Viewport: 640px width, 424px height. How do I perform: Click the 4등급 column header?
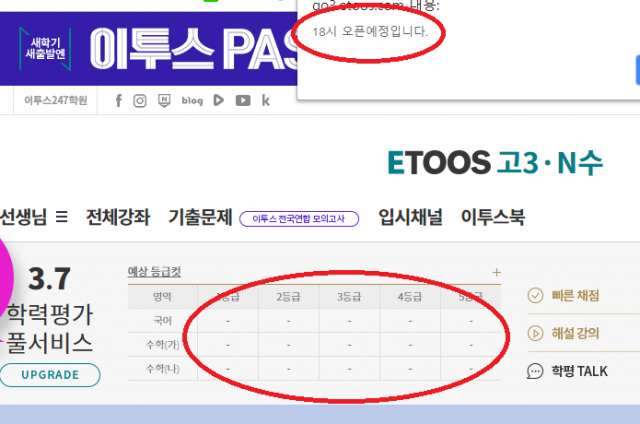point(410,297)
